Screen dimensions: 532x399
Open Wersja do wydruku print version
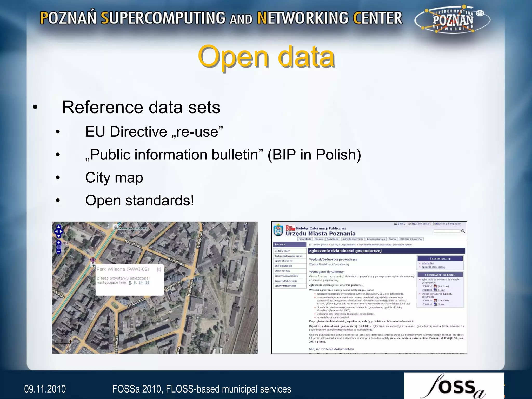click(447, 224)
